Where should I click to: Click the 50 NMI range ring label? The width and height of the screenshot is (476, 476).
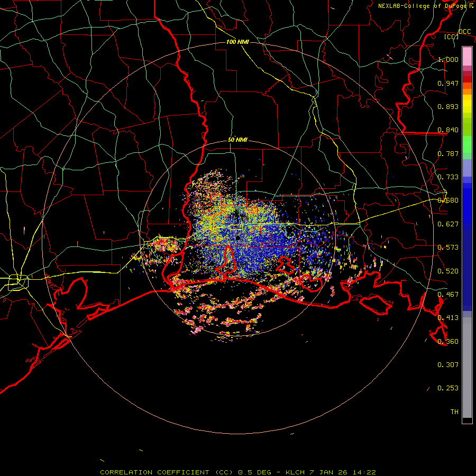[x=237, y=140]
